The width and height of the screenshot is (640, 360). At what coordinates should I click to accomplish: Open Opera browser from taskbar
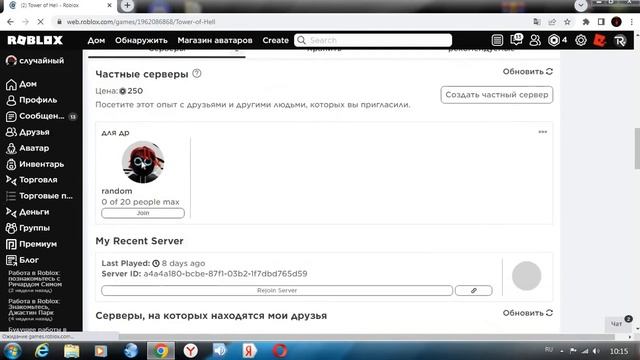point(280,351)
